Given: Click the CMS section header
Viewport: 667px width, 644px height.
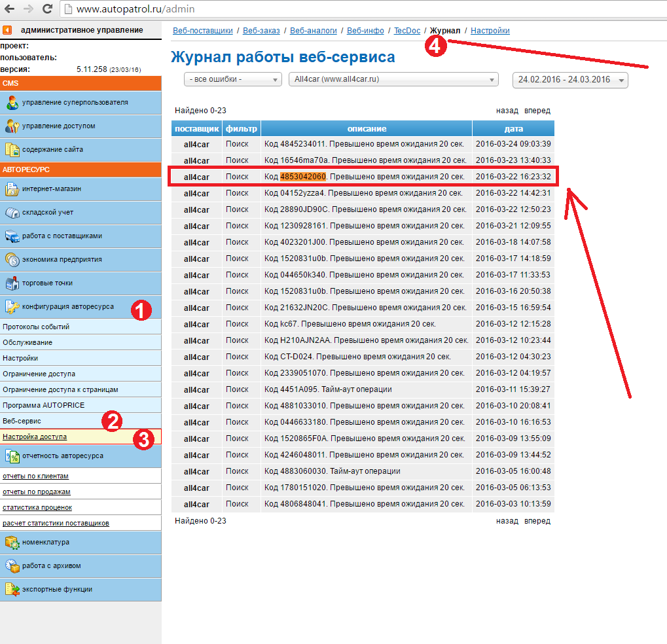Looking at the screenshot, I should (x=81, y=83).
